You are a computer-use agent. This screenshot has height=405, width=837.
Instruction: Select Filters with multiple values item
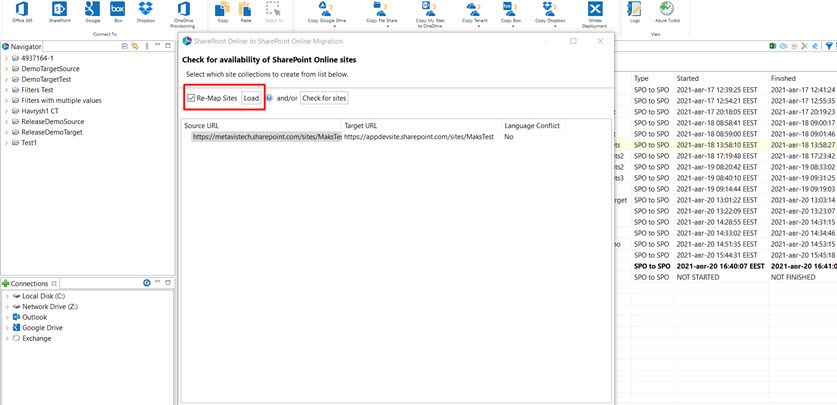click(61, 100)
